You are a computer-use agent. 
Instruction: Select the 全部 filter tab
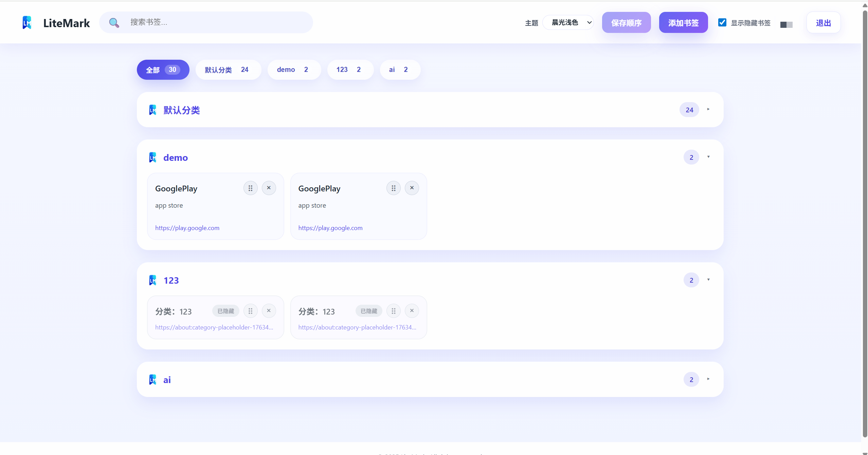point(163,70)
